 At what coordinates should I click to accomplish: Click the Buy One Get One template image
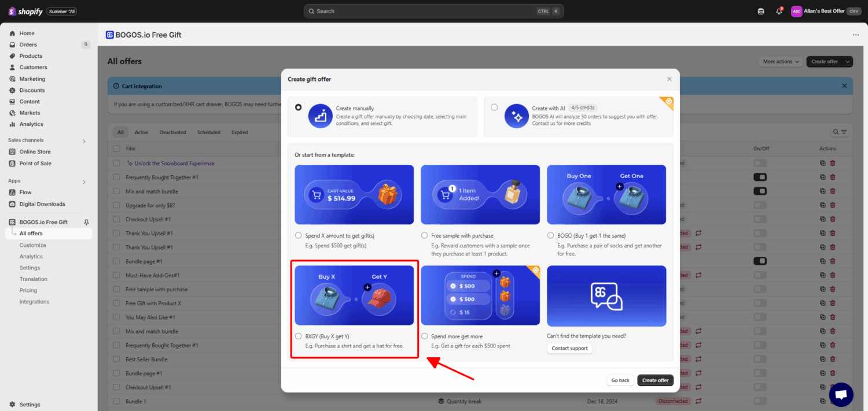(x=606, y=195)
